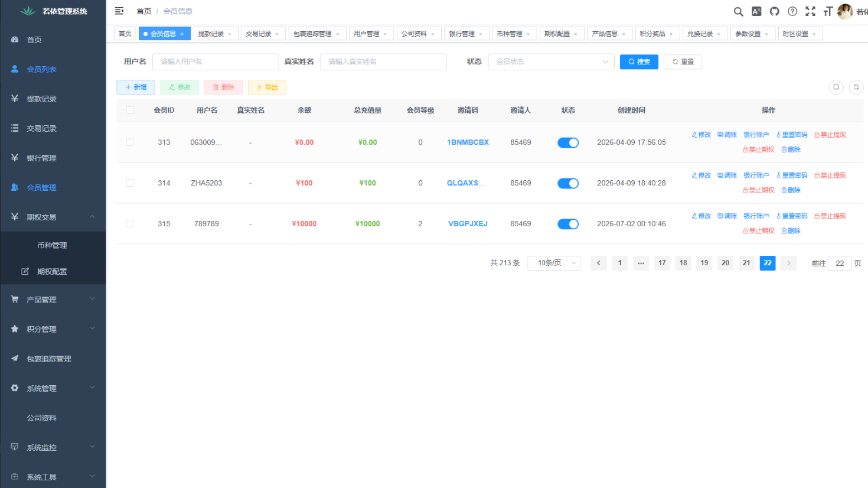Click the 若依管理系统 logo

(x=53, y=11)
